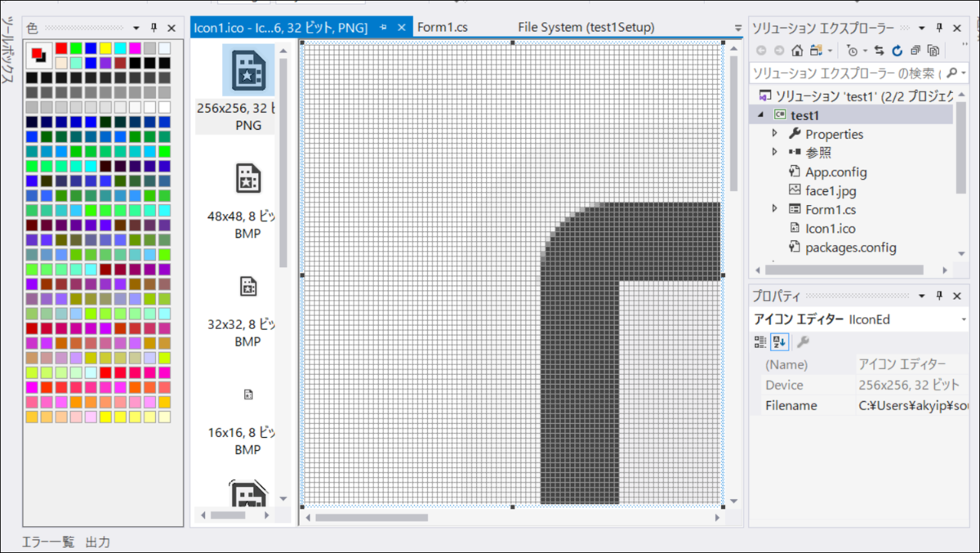
Task: Select Icon1.ico in Solution Explorer
Action: coord(830,228)
